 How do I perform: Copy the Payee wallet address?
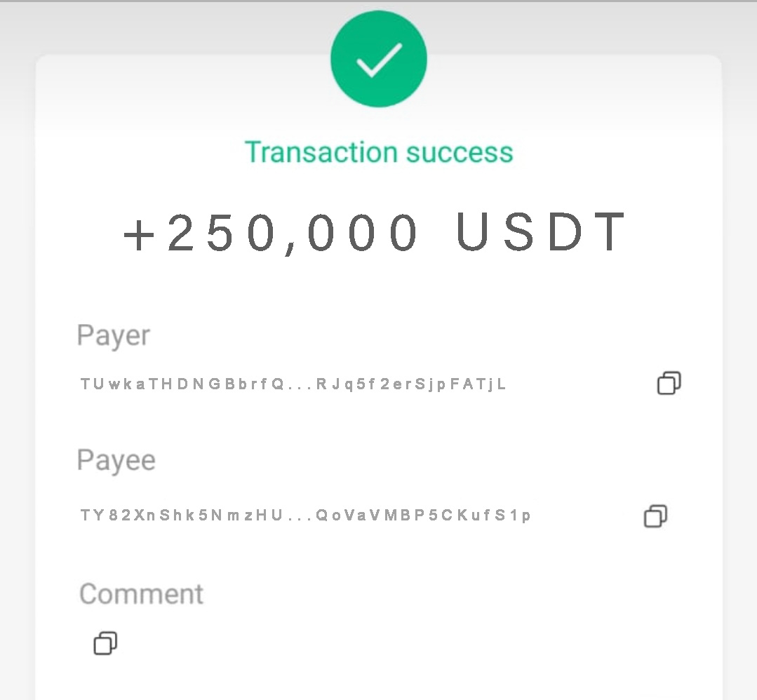[x=655, y=516]
